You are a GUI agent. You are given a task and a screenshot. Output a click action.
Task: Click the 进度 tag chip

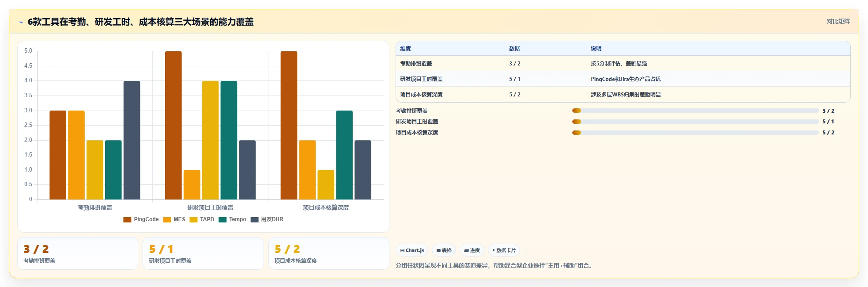click(472, 250)
